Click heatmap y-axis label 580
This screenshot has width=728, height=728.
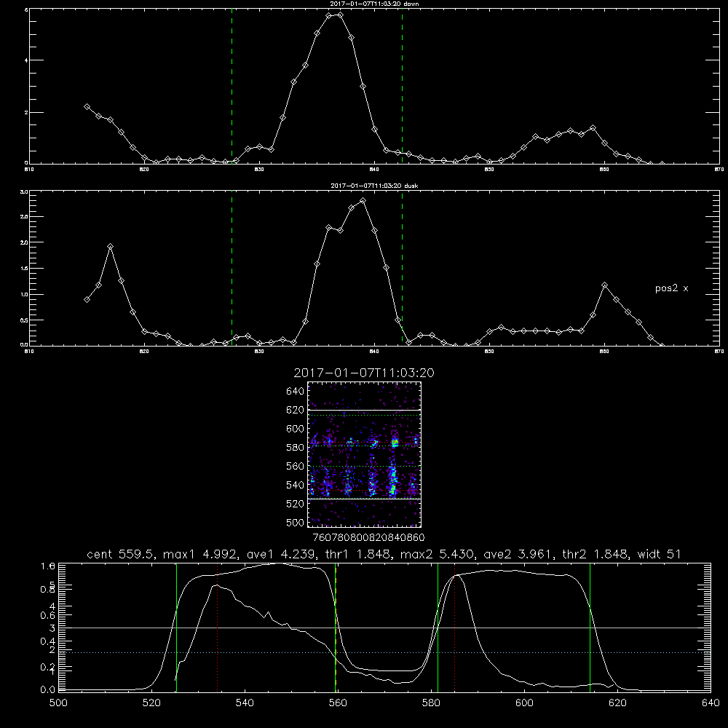coord(296,448)
